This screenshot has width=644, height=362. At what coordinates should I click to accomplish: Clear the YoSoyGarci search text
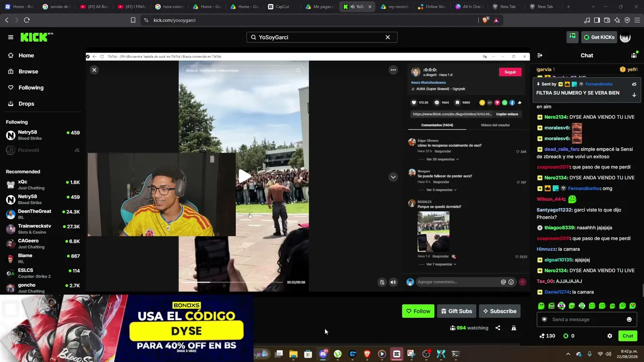[387, 37]
